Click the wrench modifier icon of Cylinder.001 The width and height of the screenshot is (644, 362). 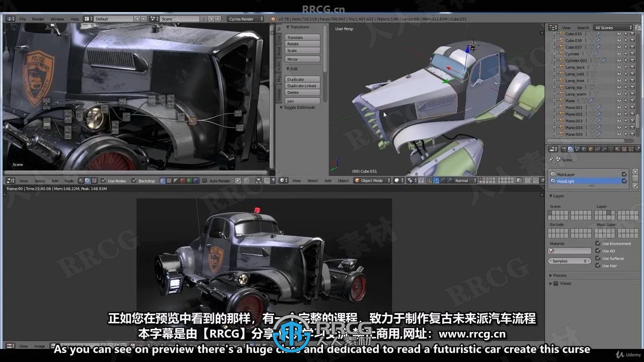tap(604, 60)
